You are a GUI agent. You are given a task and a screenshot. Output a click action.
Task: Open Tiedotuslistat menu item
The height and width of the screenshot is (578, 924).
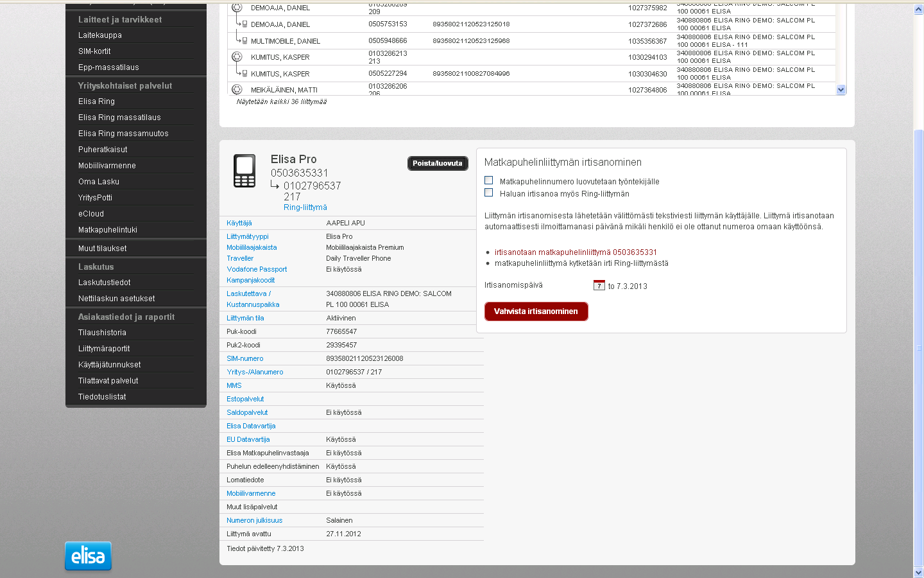click(x=102, y=397)
